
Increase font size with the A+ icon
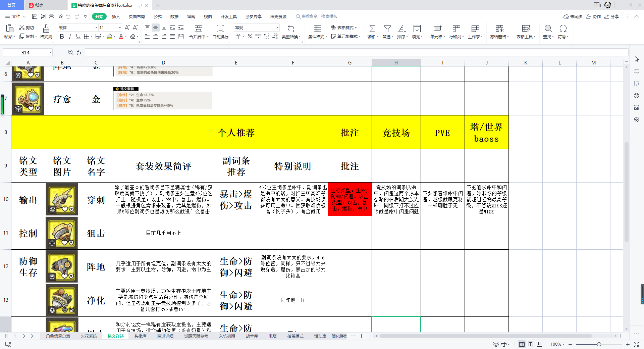[x=127, y=28]
